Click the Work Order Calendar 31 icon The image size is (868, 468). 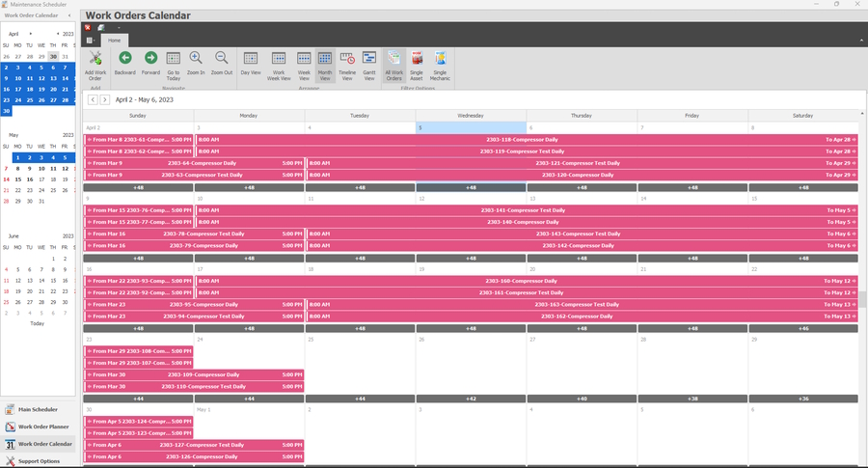(10, 444)
